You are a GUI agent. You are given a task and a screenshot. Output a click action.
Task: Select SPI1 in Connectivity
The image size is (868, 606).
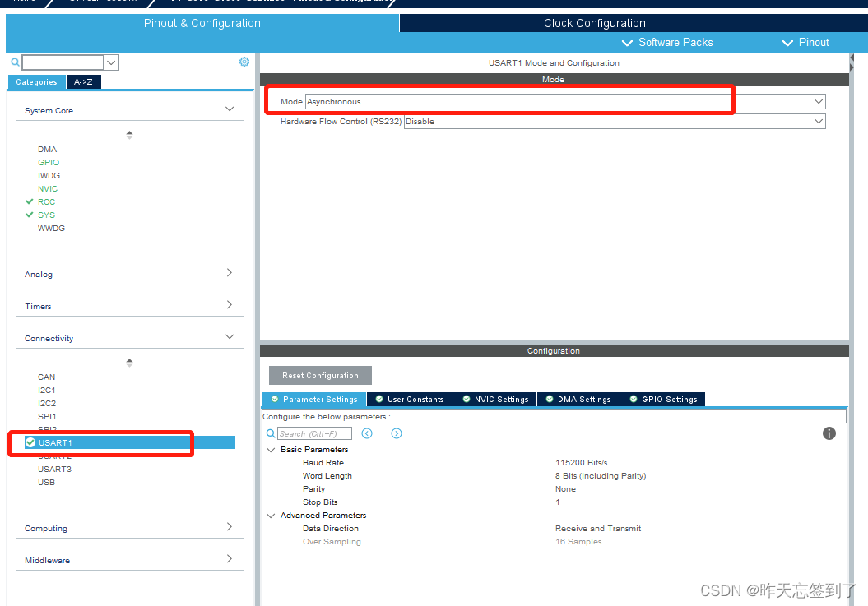click(47, 416)
